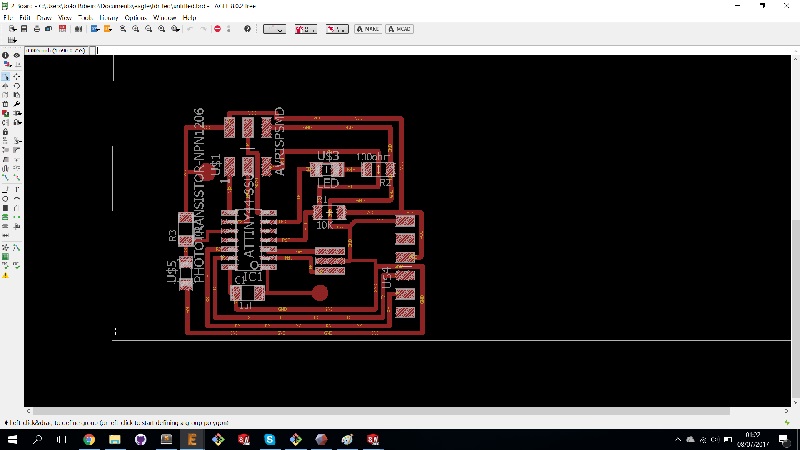Click the MAKE button

[368, 29]
